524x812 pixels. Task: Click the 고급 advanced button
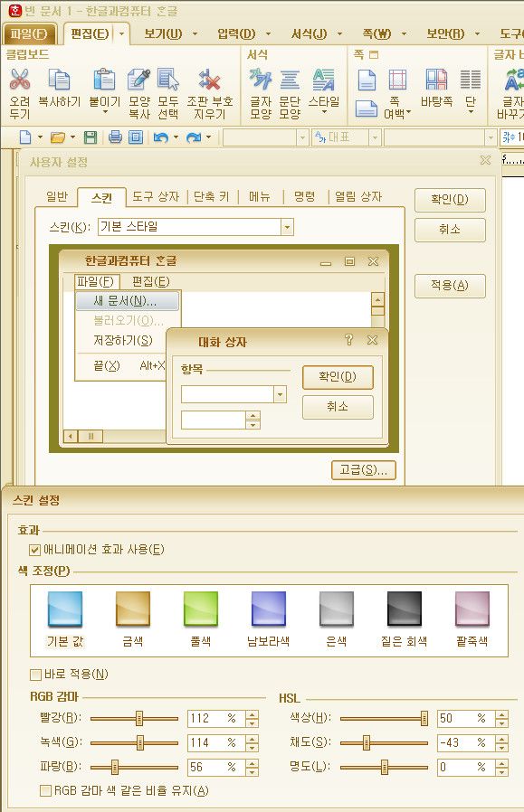pyautogui.click(x=363, y=470)
